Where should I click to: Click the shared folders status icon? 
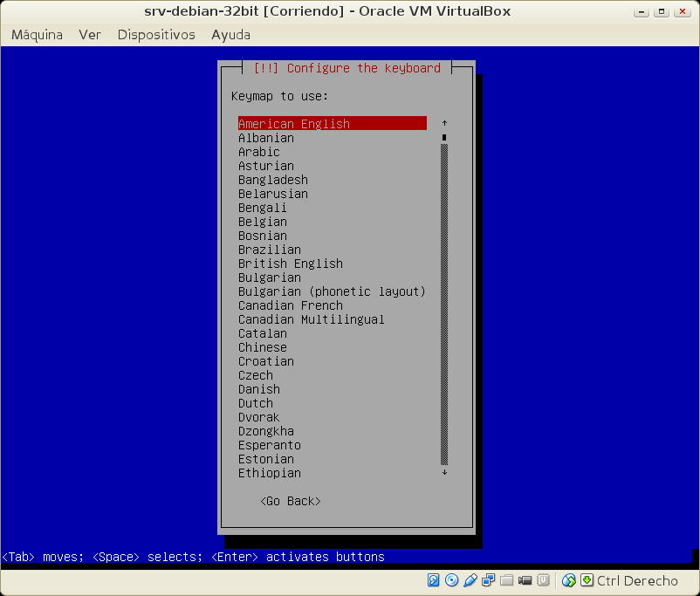click(x=506, y=580)
